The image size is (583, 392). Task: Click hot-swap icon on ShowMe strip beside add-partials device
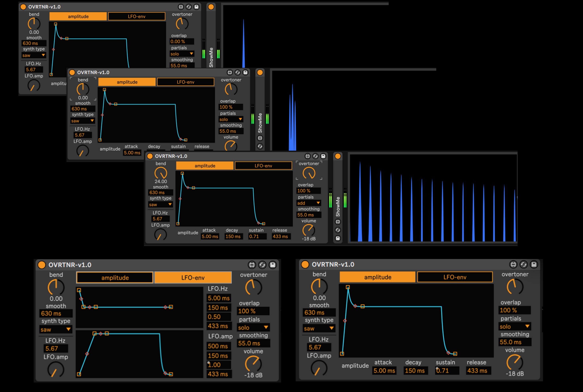click(338, 230)
